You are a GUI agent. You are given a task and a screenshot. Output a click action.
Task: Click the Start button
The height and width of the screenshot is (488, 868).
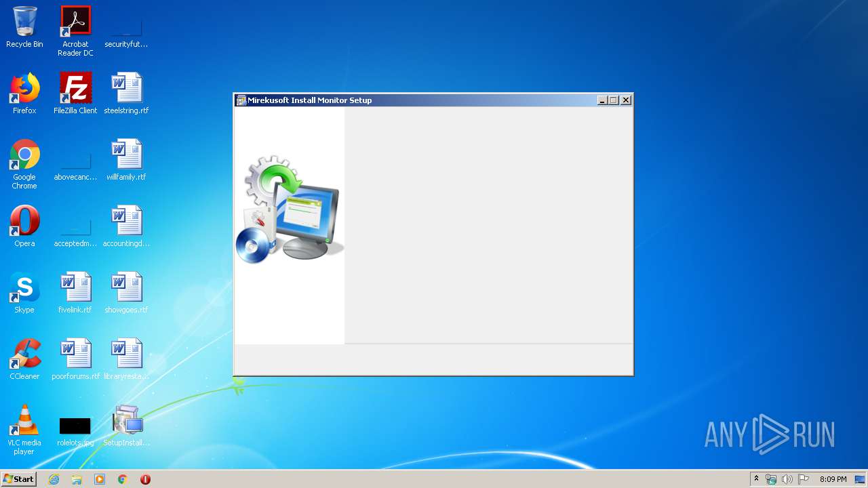pyautogui.click(x=18, y=479)
